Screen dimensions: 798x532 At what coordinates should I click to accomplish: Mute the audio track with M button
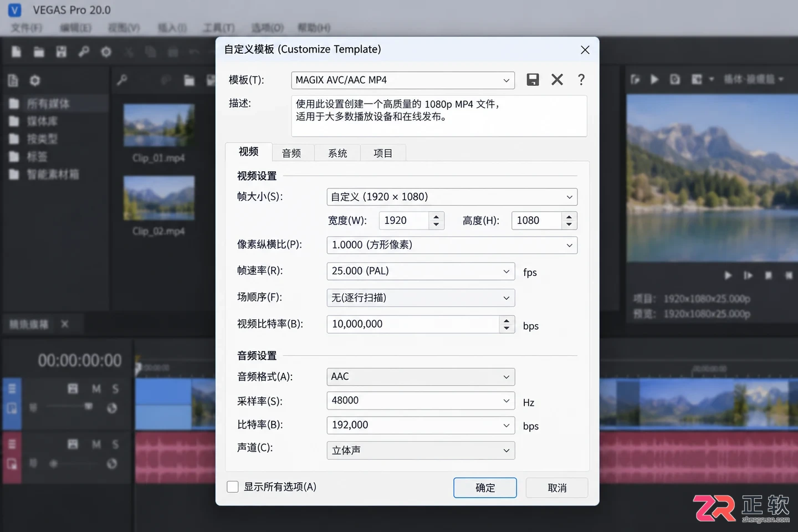click(x=96, y=444)
